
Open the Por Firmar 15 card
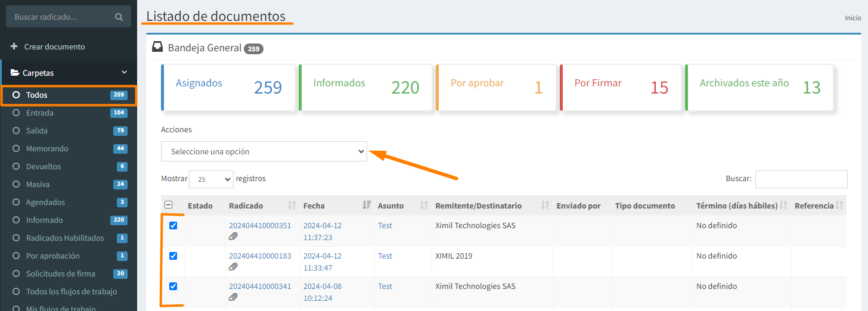(x=621, y=88)
